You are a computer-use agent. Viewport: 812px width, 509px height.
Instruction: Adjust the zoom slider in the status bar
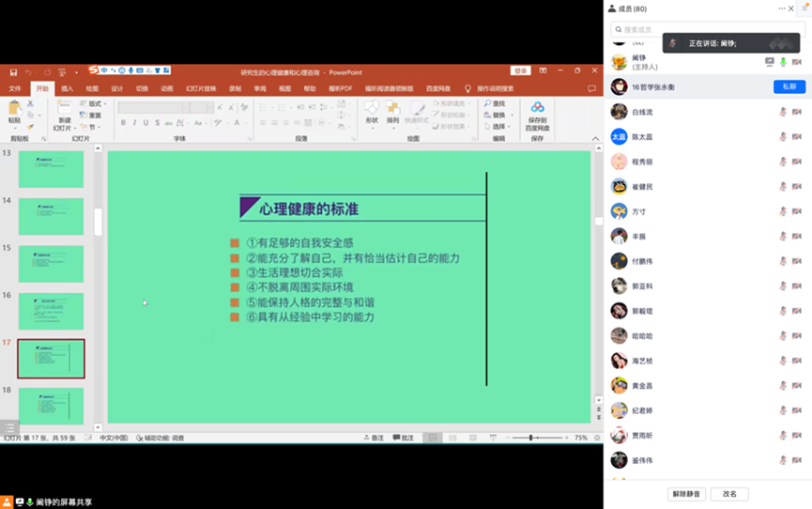coord(531,438)
